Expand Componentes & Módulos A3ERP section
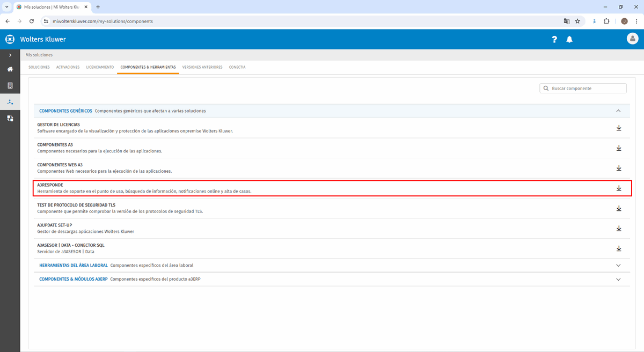Viewport: 644px width, 352px height. coord(618,279)
